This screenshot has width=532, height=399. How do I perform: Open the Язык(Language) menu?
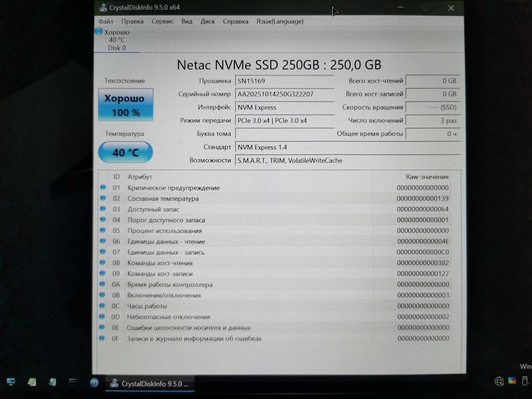coord(280,22)
